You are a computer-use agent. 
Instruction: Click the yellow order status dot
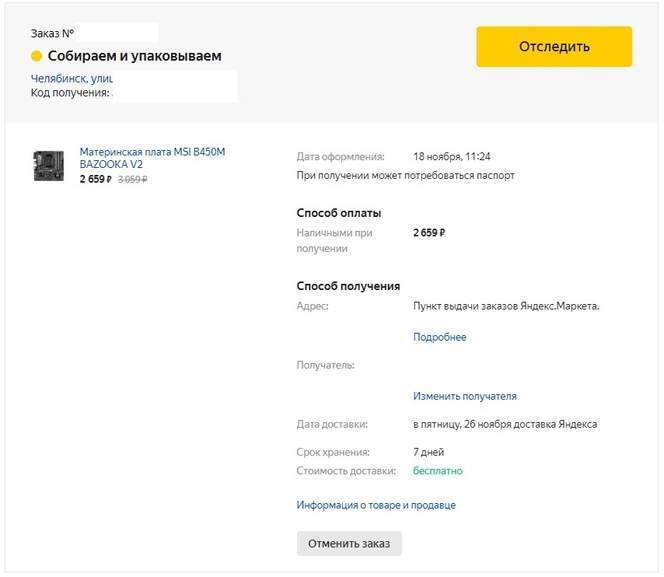tap(37, 56)
